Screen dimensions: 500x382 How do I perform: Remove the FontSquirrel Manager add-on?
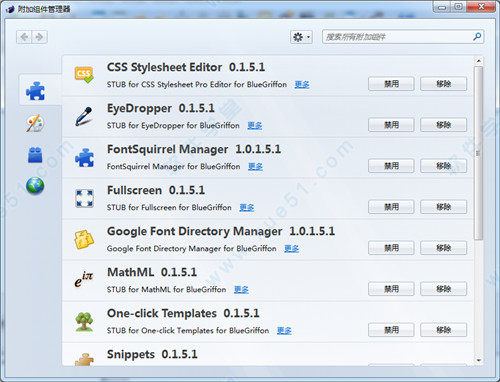(x=443, y=166)
